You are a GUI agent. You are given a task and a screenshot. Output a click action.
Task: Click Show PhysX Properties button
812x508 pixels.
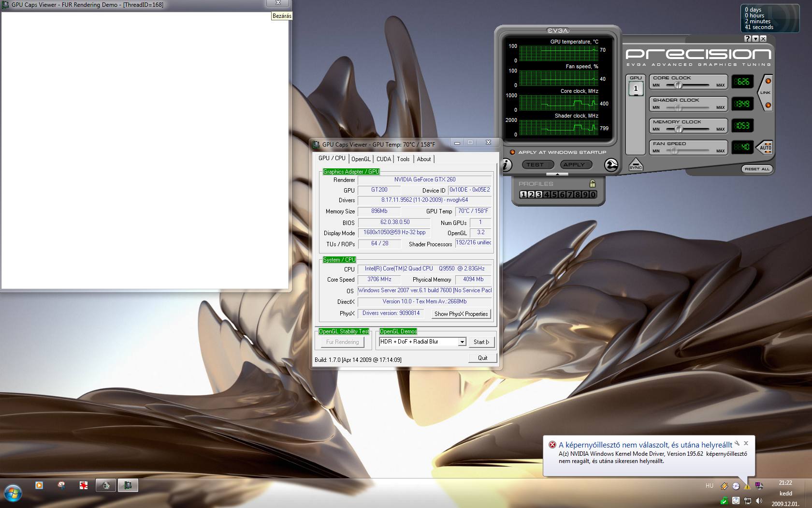(x=461, y=314)
